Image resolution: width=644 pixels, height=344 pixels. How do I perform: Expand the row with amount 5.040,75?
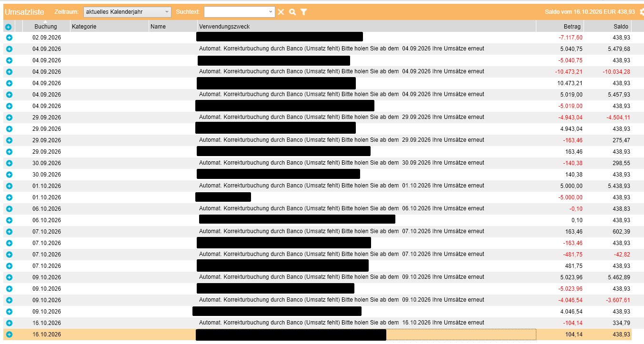pos(9,49)
